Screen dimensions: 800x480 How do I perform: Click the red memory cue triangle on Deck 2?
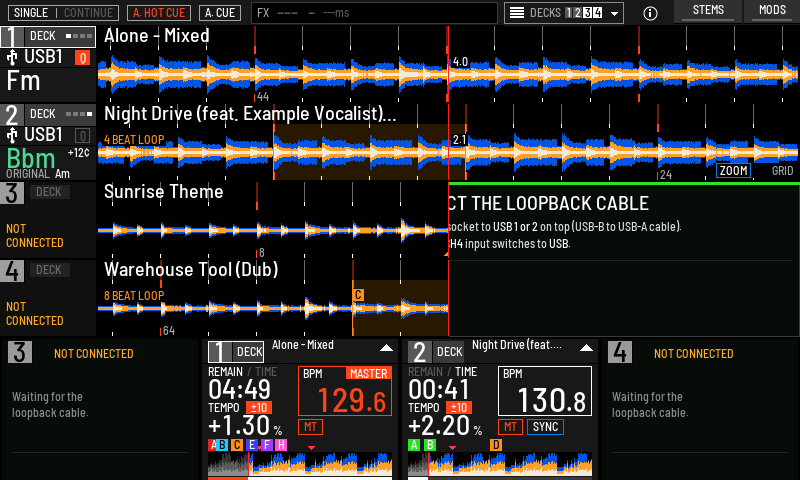tap(452, 448)
